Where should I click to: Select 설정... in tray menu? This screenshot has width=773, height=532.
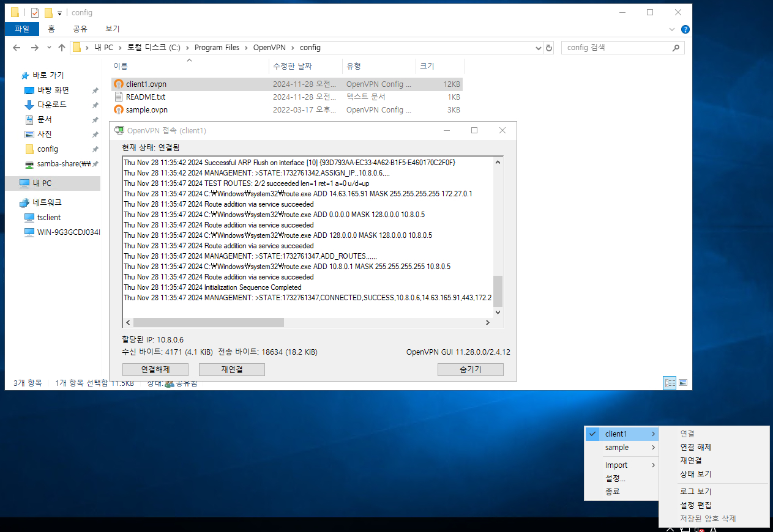pyautogui.click(x=622, y=478)
